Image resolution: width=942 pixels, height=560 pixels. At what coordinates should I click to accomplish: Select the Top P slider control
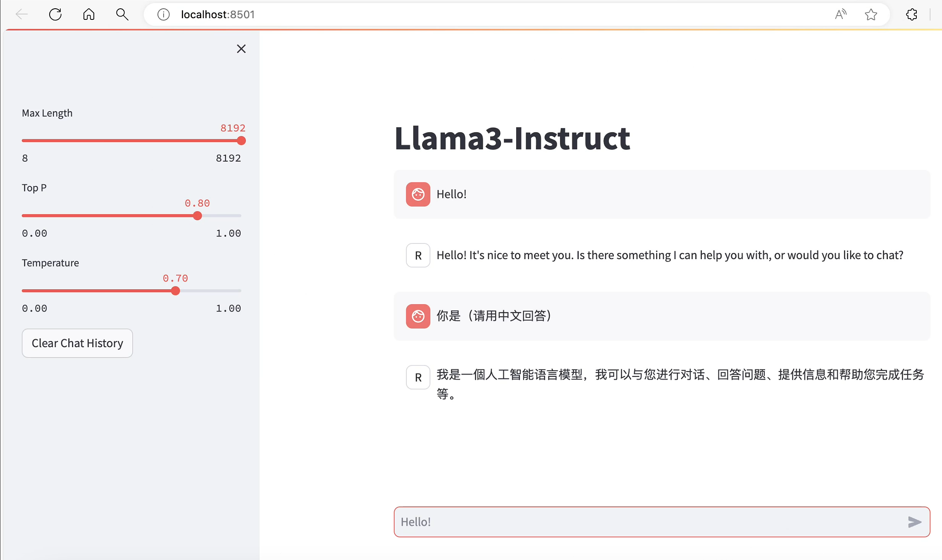point(198,215)
